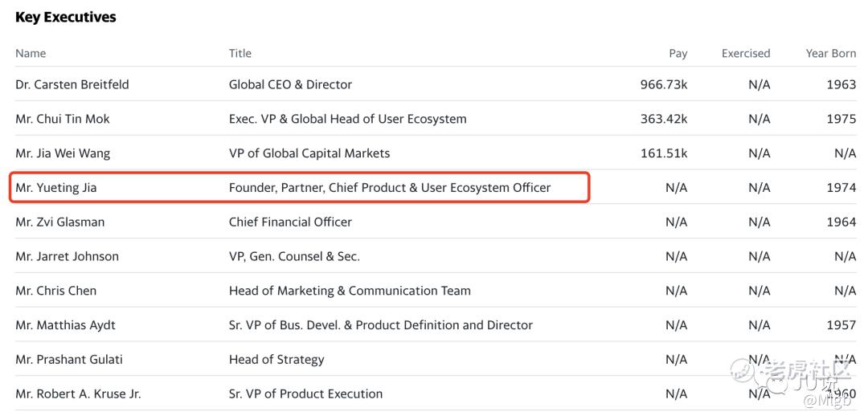Click the Exercised column header
The width and height of the screenshot is (868, 420).
coord(745,53)
